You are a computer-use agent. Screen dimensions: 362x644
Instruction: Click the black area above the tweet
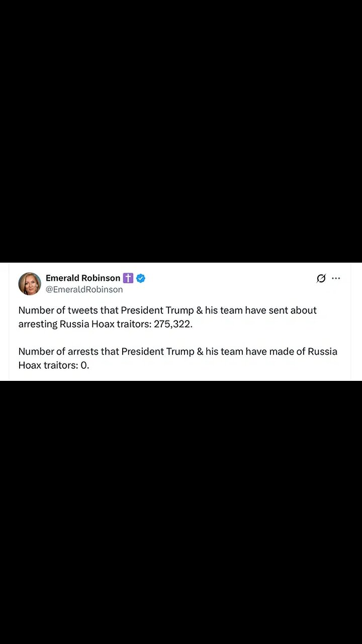pyautogui.click(x=181, y=131)
